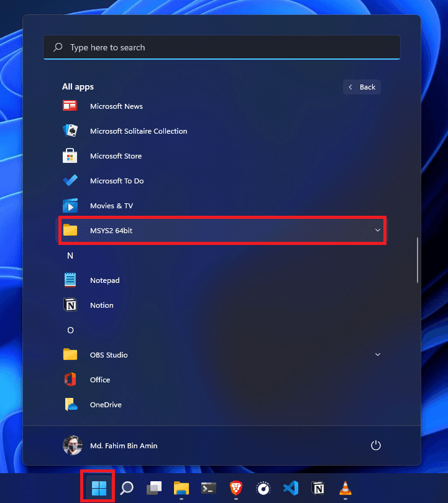Image resolution: width=448 pixels, height=503 pixels.
Task: Expand OBS Studio folder chevron
Action: 378,354
